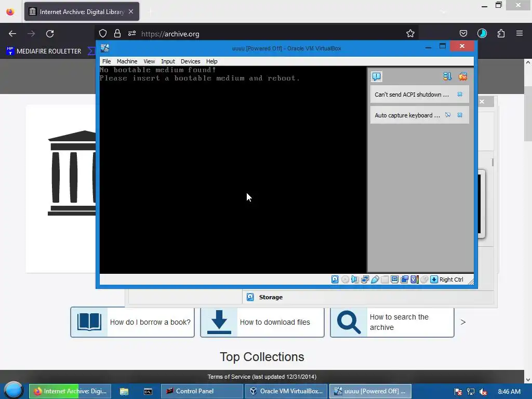
Task: Click the site lock padlock icon
Action: click(117, 33)
